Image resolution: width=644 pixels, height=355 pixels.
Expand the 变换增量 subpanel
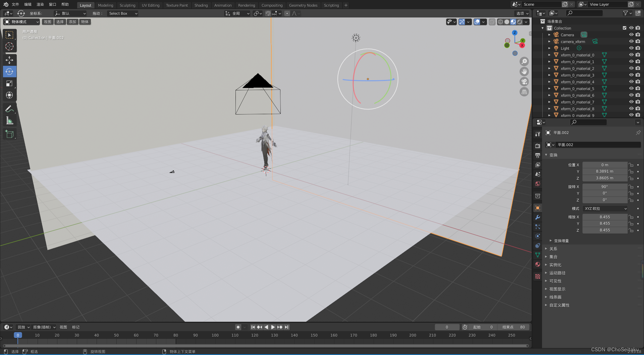(561, 241)
